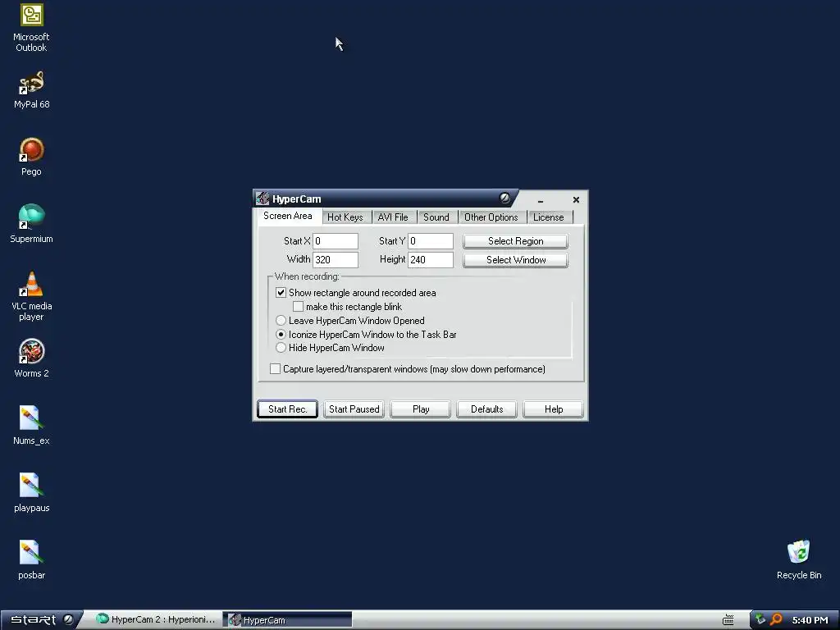
Task: Switch to the Hot Keys tab
Action: coord(345,217)
